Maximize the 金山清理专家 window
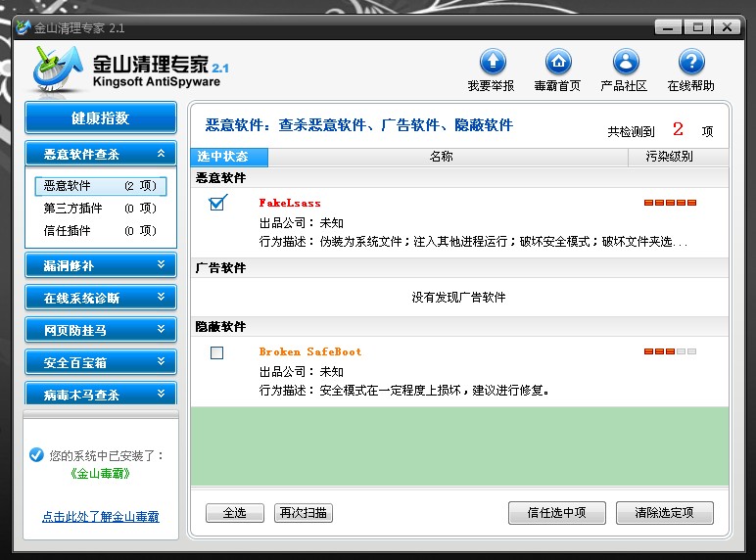The height and width of the screenshot is (560, 756). click(697, 27)
